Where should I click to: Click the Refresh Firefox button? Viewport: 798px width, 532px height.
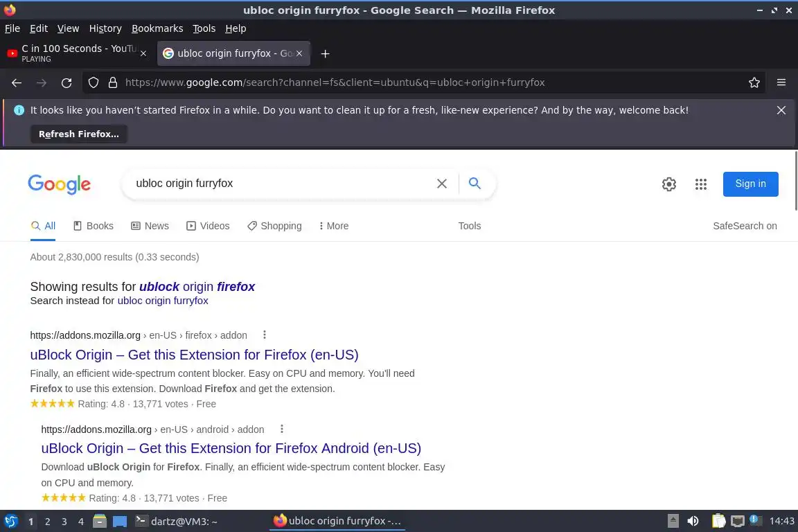coord(79,134)
